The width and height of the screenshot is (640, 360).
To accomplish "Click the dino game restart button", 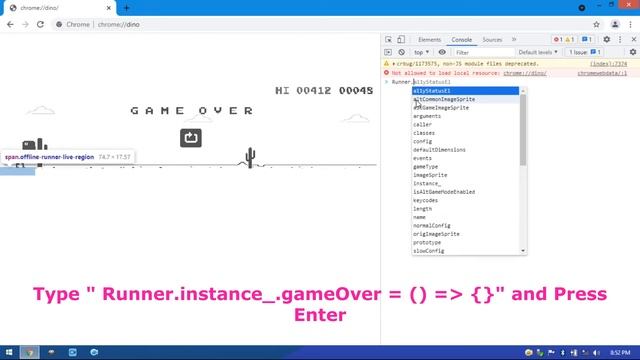I will (x=191, y=138).
